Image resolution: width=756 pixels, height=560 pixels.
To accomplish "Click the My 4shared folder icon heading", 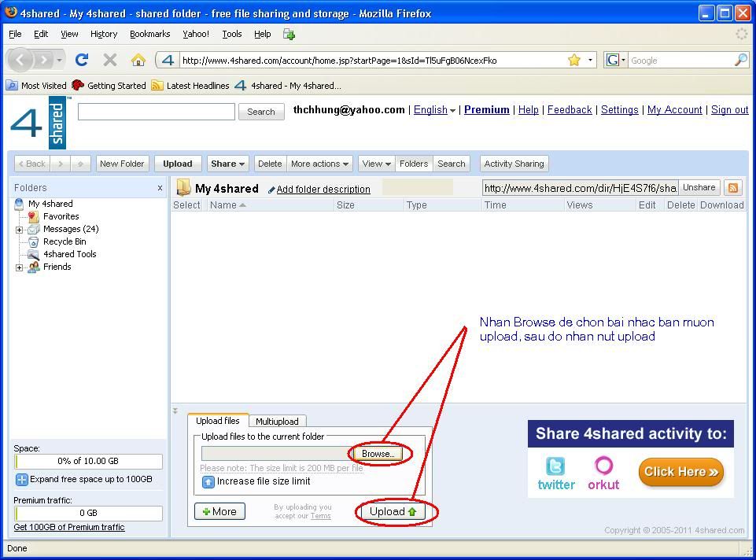I will 183,187.
